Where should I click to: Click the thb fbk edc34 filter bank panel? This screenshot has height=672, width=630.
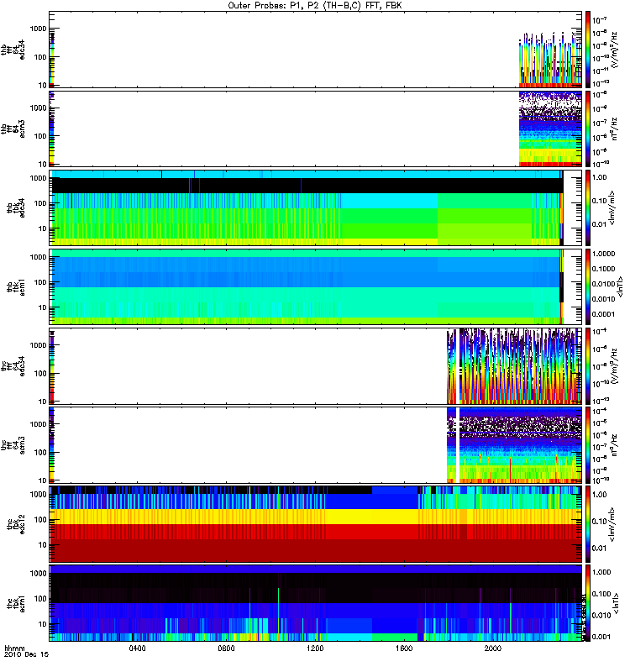pos(316,207)
